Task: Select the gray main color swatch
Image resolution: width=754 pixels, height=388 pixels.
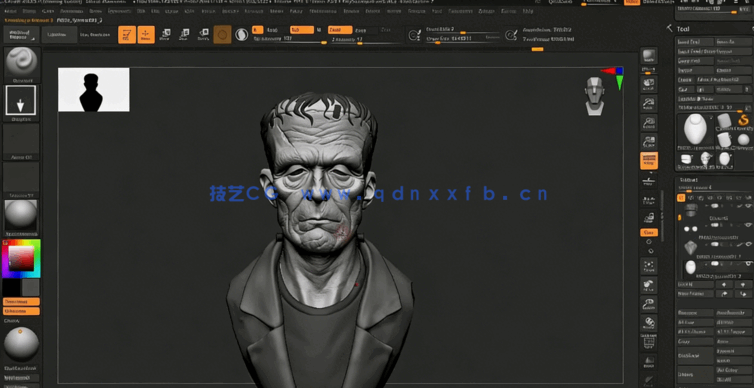Action: click(x=30, y=288)
